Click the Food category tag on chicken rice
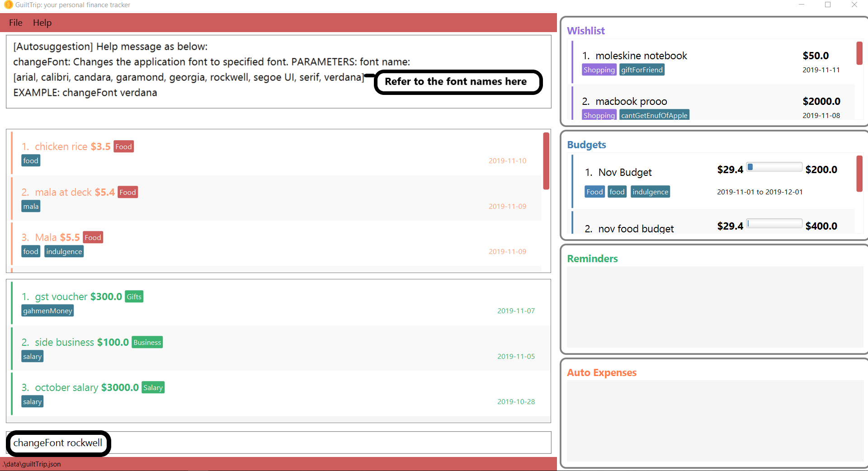Viewport: 868px width, 471px height. 123,146
